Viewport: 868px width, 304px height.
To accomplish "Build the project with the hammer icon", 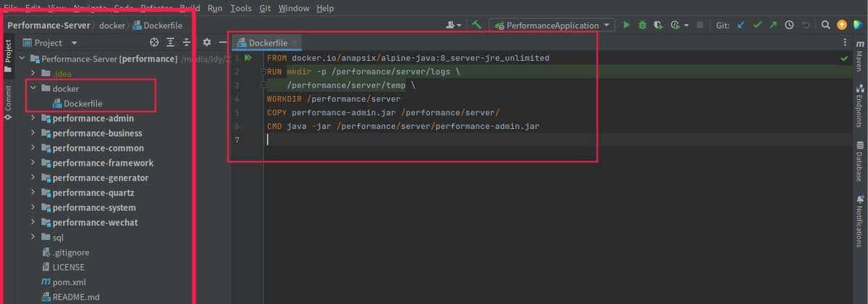I will (477, 25).
